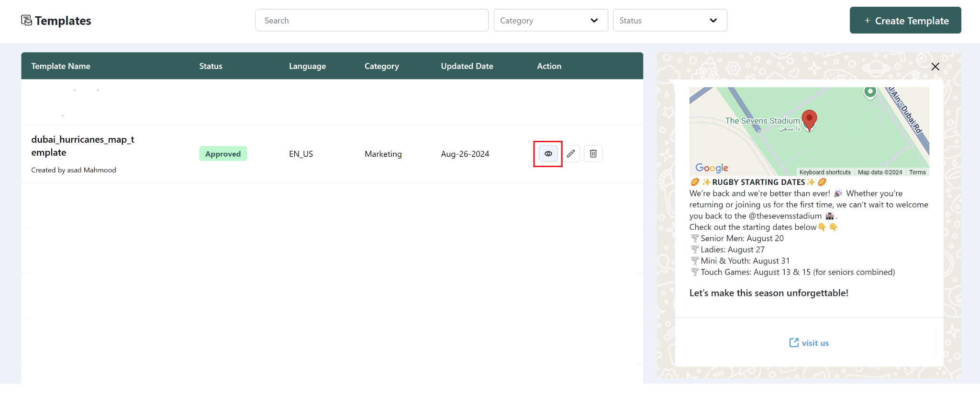980x398 pixels.
Task: Click the Status column header
Action: (x=211, y=66)
